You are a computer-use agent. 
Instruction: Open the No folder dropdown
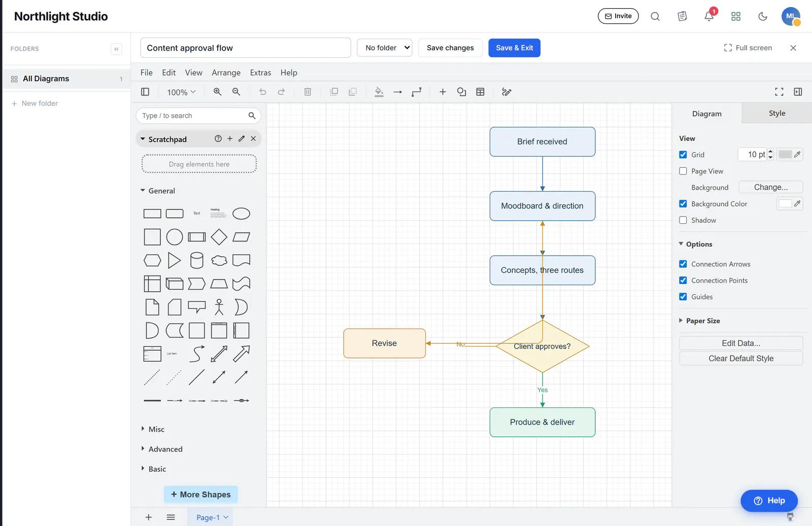pos(385,48)
